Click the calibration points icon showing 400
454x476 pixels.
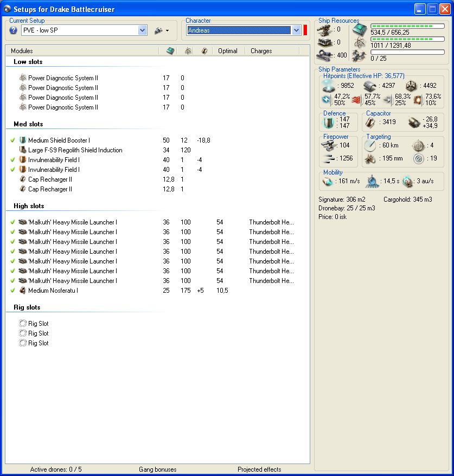(x=325, y=55)
